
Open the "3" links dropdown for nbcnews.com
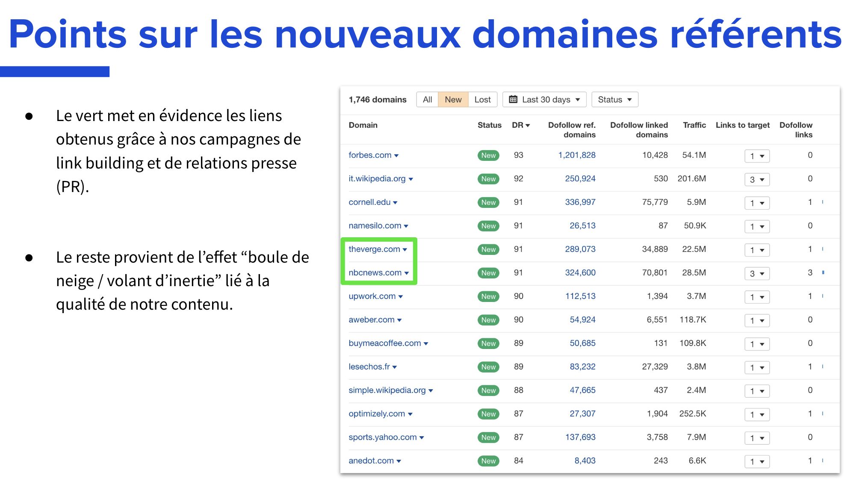(756, 273)
